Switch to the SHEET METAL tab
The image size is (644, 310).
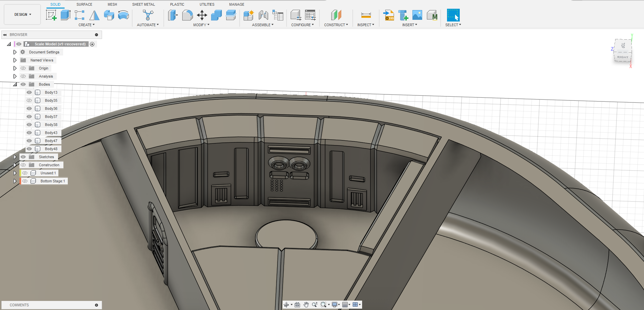(x=144, y=4)
